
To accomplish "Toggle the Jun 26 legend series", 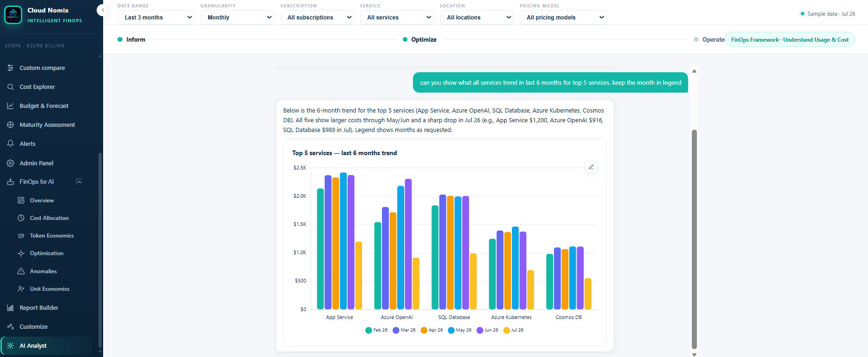I will click(487, 330).
